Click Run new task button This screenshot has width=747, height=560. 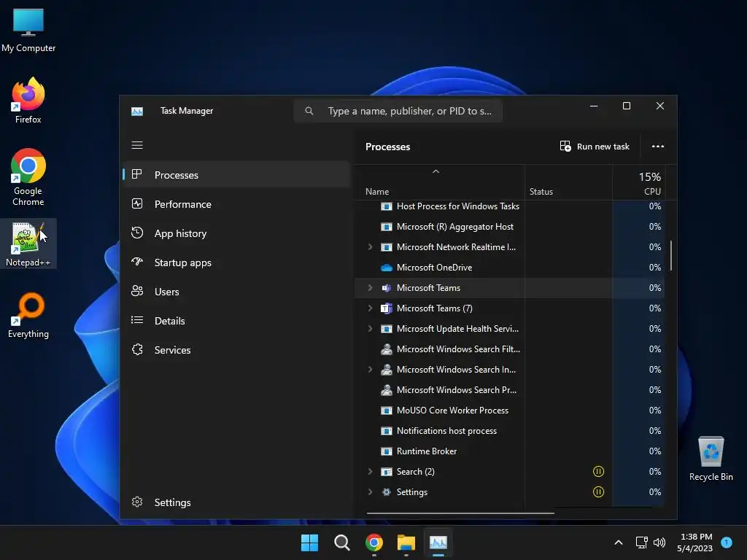[x=595, y=146]
